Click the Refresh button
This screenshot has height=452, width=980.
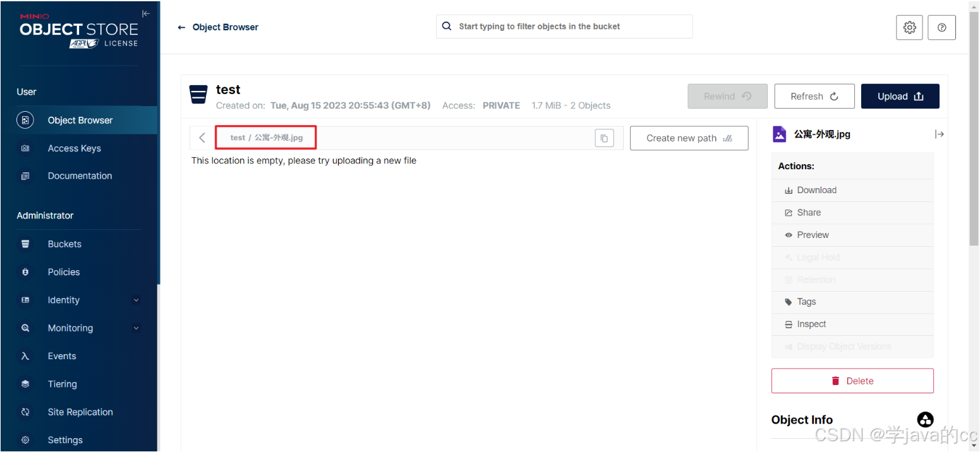pos(814,97)
